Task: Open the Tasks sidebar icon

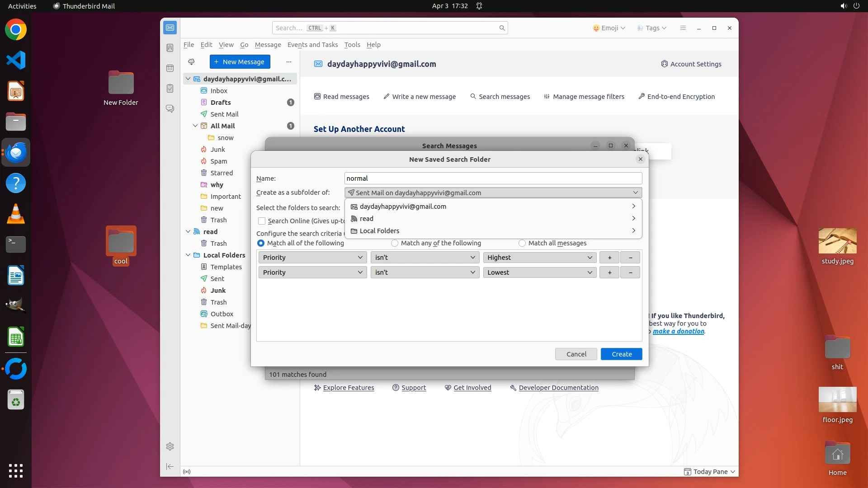Action: (170, 89)
